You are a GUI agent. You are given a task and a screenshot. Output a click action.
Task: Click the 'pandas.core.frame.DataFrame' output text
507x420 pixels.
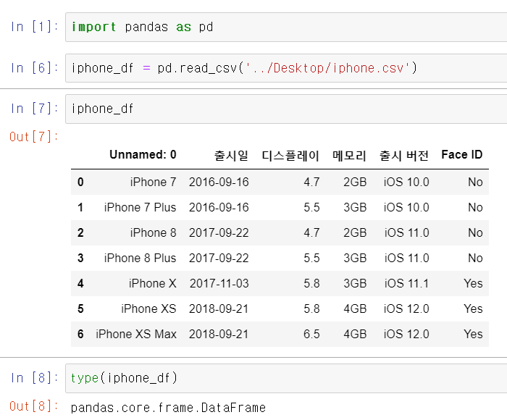[168, 408]
